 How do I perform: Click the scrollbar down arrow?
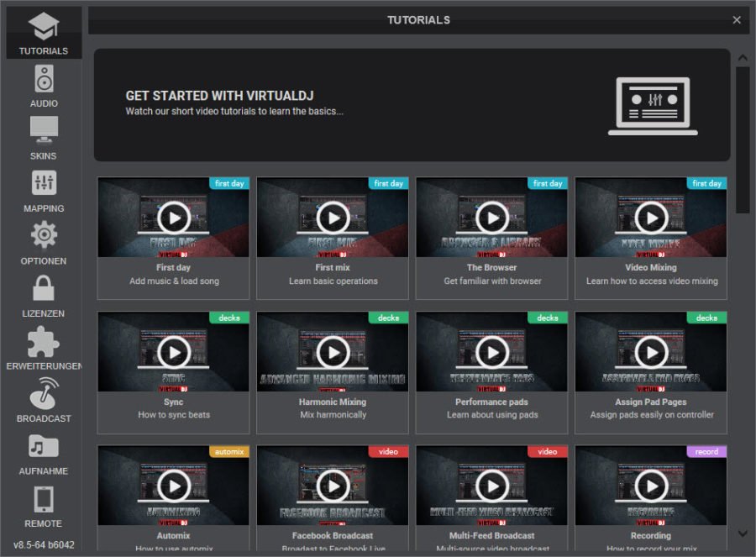click(x=743, y=533)
